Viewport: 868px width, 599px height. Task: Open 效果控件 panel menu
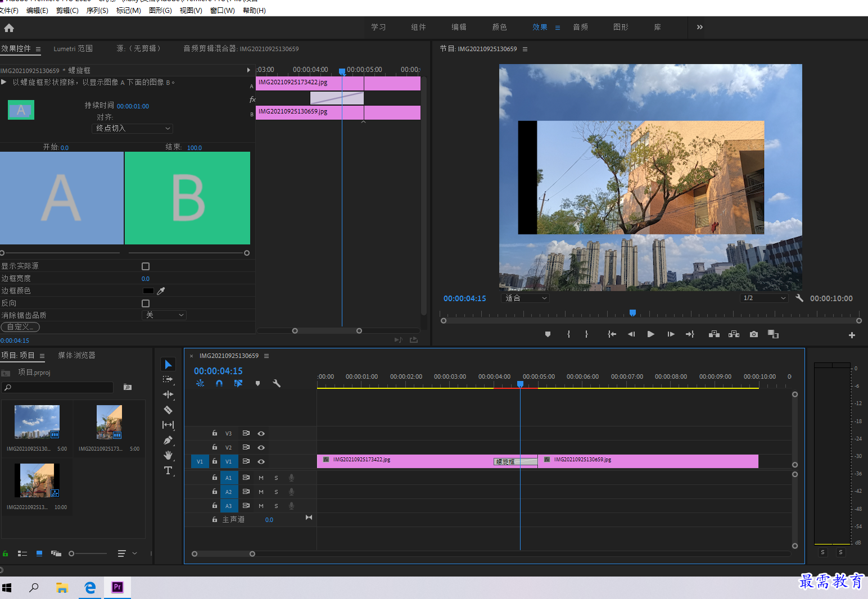[x=38, y=49]
